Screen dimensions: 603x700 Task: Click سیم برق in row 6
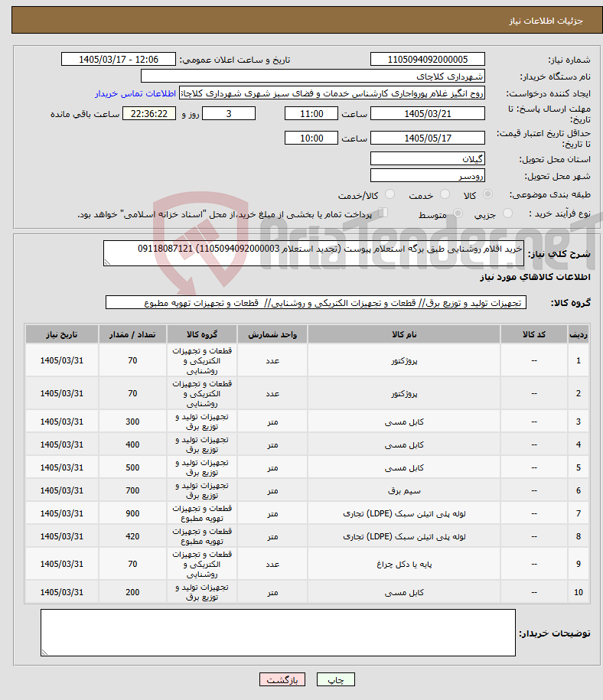tap(404, 490)
